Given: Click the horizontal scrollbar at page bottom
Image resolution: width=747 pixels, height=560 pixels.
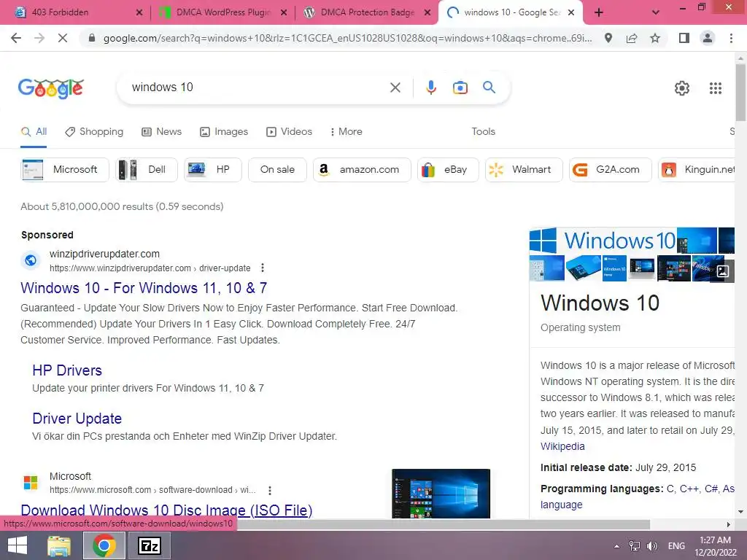Looking at the screenshot, I should (443, 524).
